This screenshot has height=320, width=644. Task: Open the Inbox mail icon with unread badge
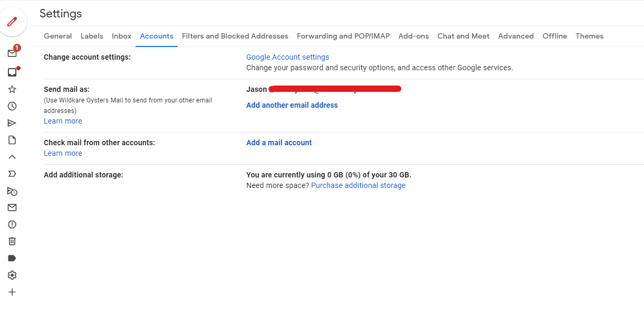(x=12, y=53)
